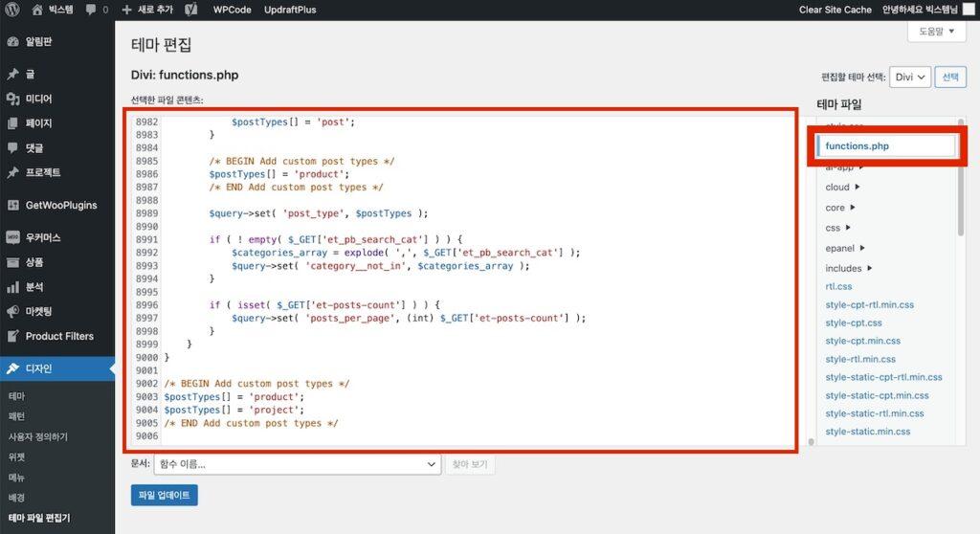Click the 파일 업데이트 button
The height and width of the screenshot is (534, 980).
pyautogui.click(x=164, y=495)
